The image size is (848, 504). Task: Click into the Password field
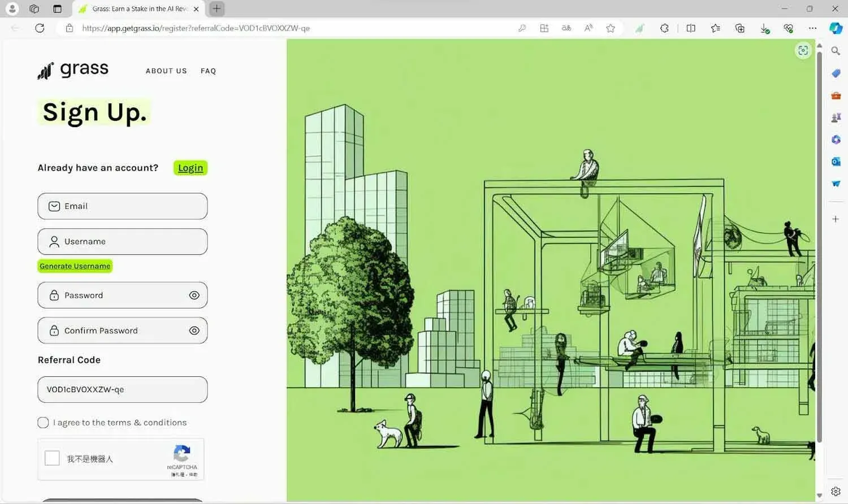[123, 295]
